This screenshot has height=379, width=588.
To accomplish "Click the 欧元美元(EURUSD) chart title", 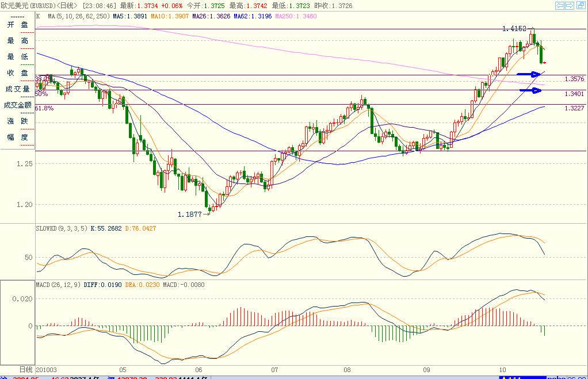I will click(x=28, y=6).
